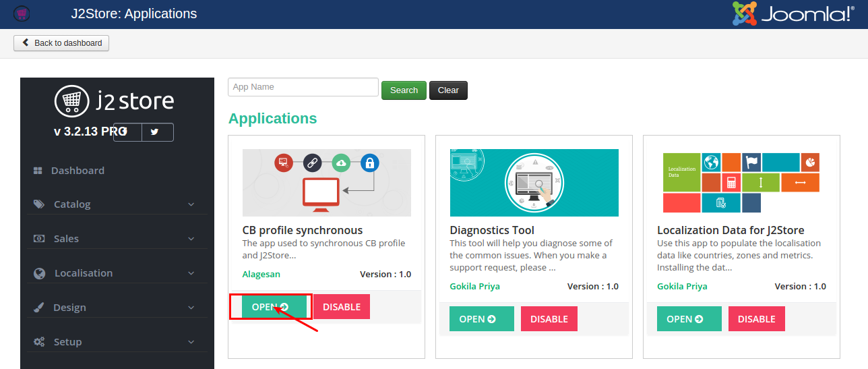Expand the Sales chevron

tap(191, 239)
